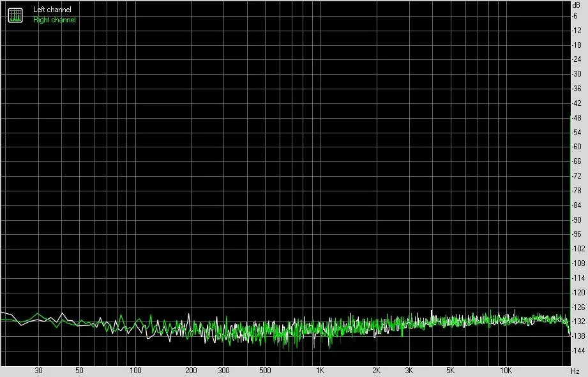Viewport: 588px width, 377px height.
Task: Click the 100 Hz frequency label
Action: click(x=135, y=370)
